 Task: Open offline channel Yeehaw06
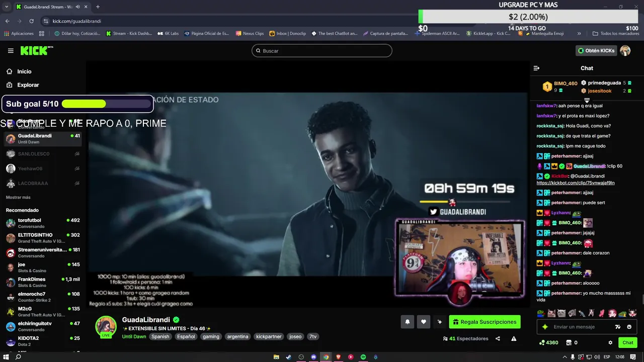(x=42, y=168)
